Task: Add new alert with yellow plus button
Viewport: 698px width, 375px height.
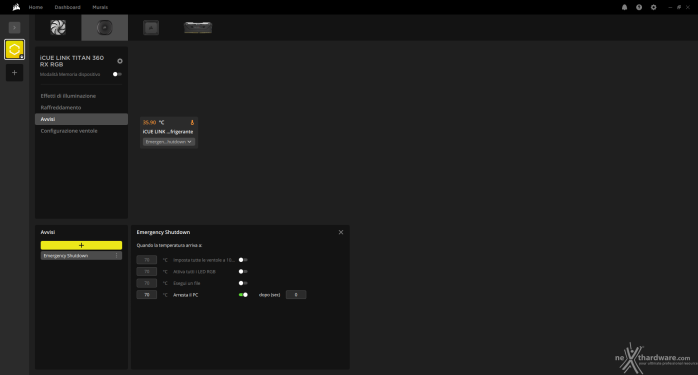Action: coord(81,245)
